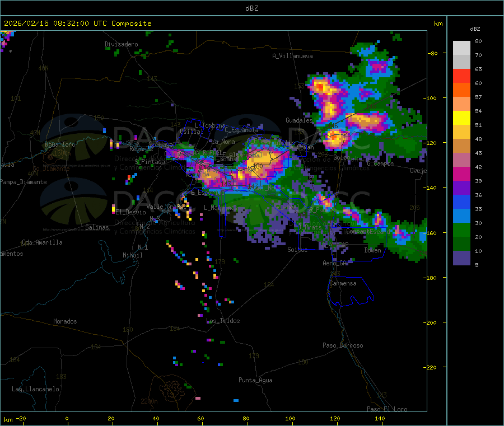Select the A_Villanueva place label
The height and width of the screenshot is (426, 504).
pyautogui.click(x=292, y=56)
